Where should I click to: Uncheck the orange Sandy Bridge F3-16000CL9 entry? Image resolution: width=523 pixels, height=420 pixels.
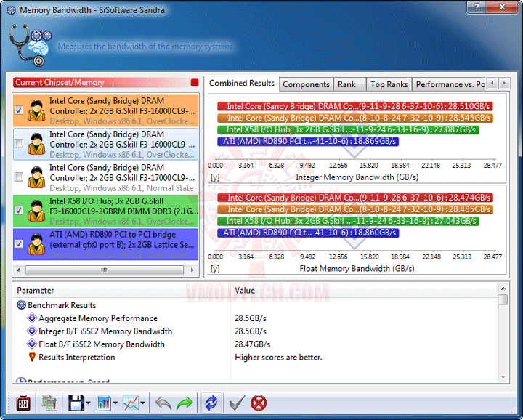point(19,110)
